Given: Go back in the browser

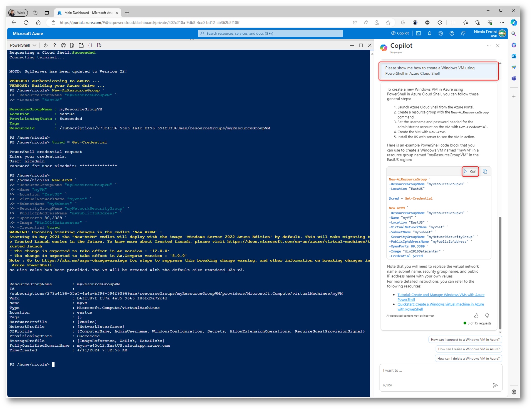Looking at the screenshot, I should coord(14,22).
